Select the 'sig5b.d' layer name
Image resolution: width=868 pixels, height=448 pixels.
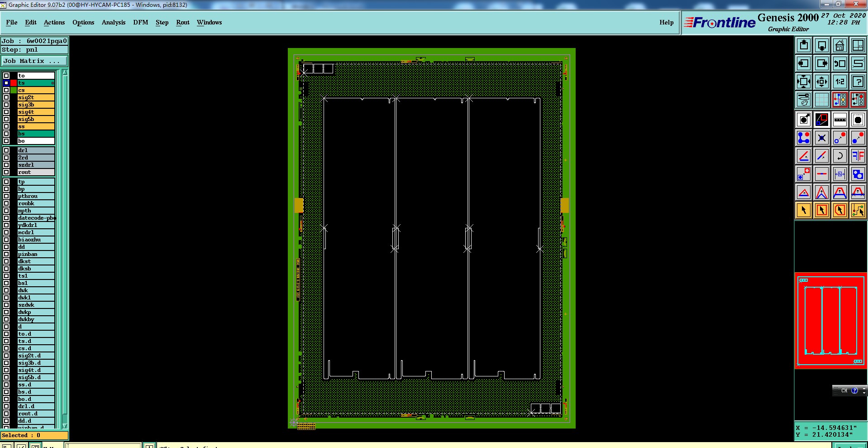36,377
